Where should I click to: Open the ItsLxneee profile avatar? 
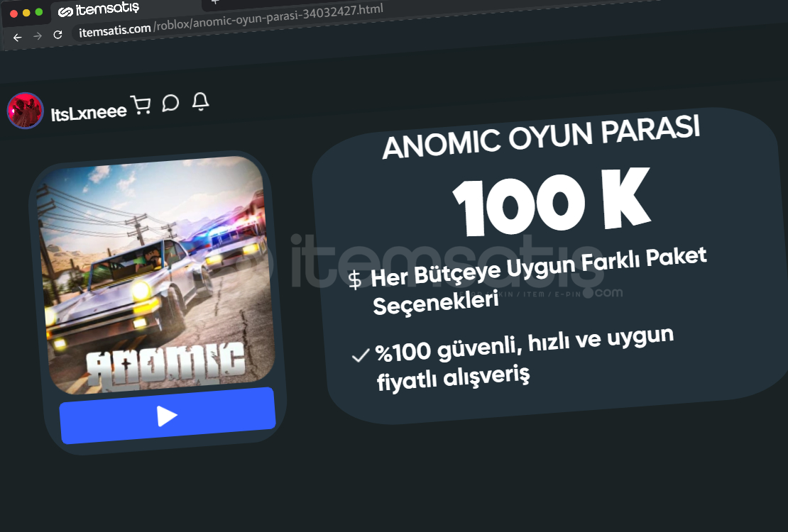(x=25, y=110)
